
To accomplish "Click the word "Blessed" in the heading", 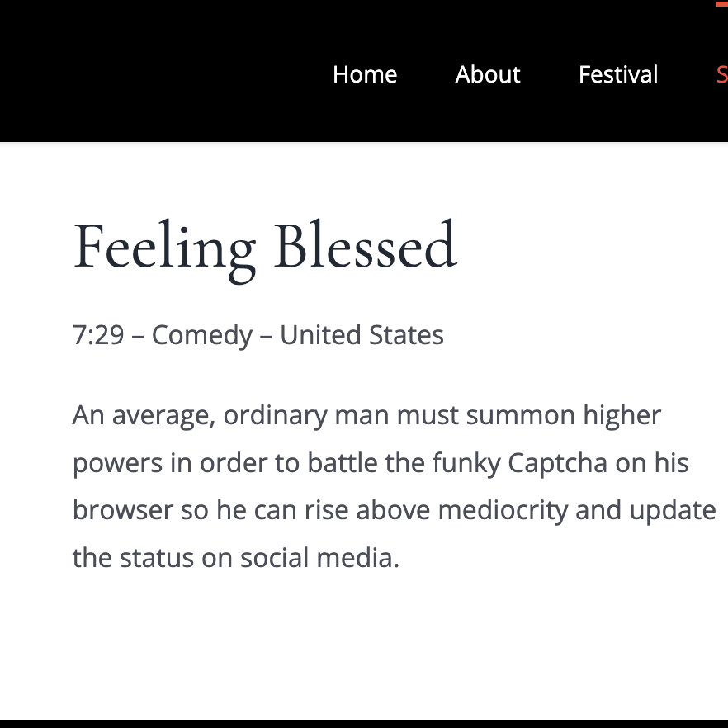I will click(x=365, y=247).
